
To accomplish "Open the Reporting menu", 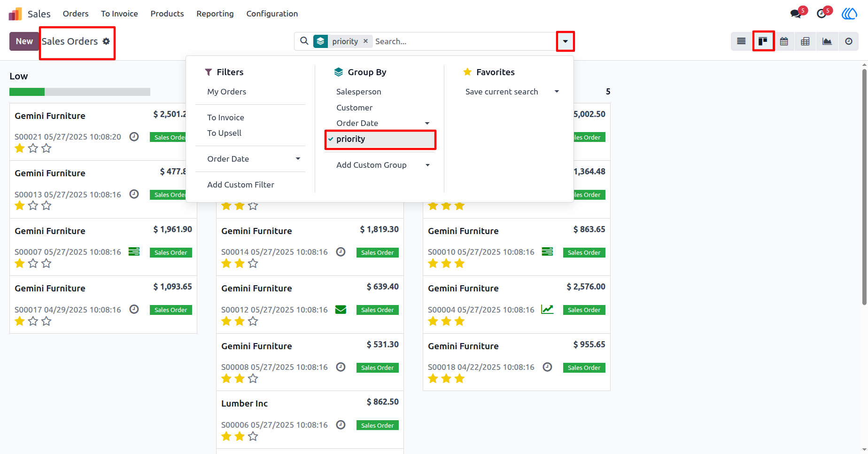I will tap(215, 14).
